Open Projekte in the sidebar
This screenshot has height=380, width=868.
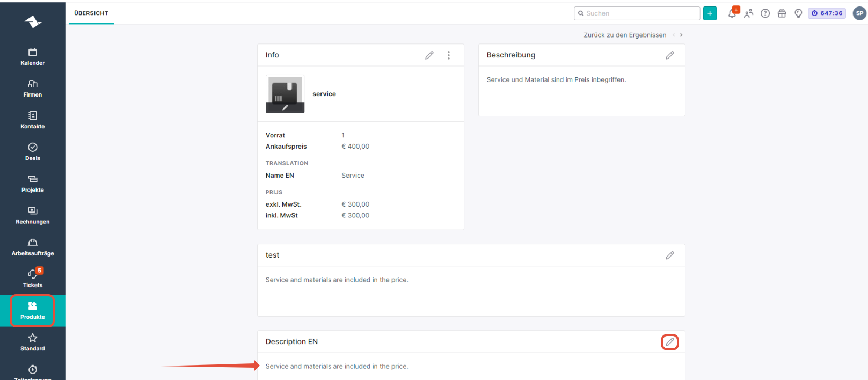[33, 183]
